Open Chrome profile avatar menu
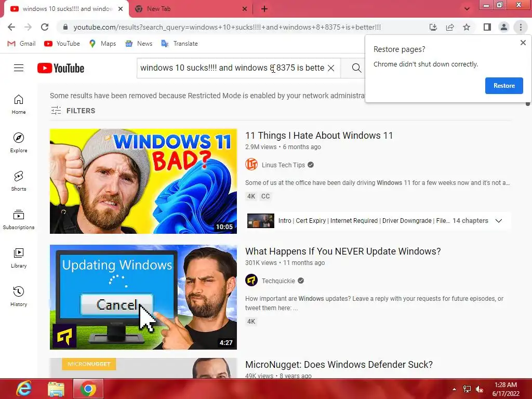The width and height of the screenshot is (532, 399). (x=504, y=27)
